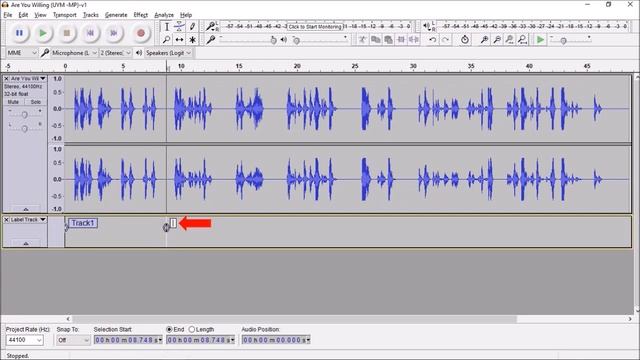Open the Analyze menu
640x360 pixels.
(164, 15)
